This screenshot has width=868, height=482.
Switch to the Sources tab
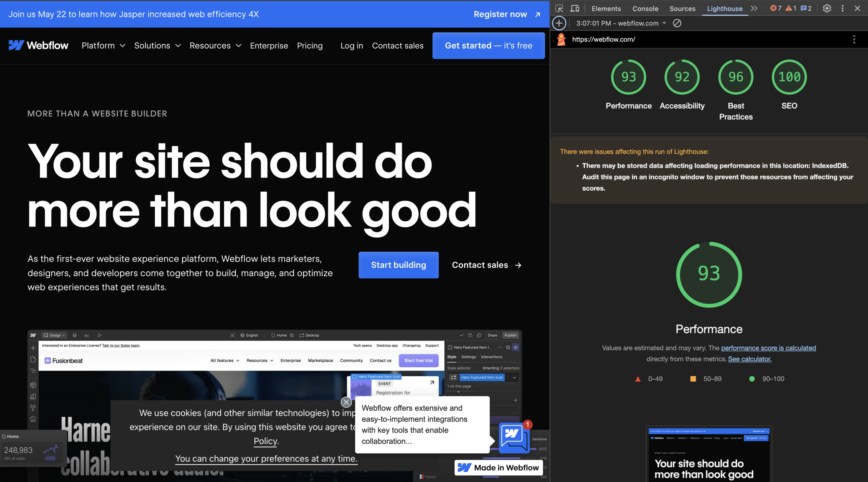[682, 9]
